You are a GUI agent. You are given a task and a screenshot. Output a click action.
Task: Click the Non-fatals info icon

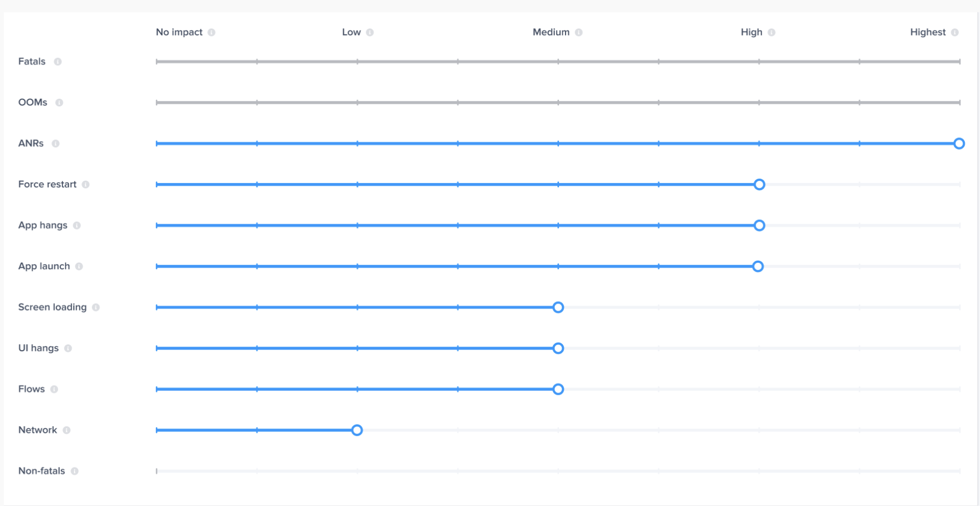pyautogui.click(x=75, y=471)
